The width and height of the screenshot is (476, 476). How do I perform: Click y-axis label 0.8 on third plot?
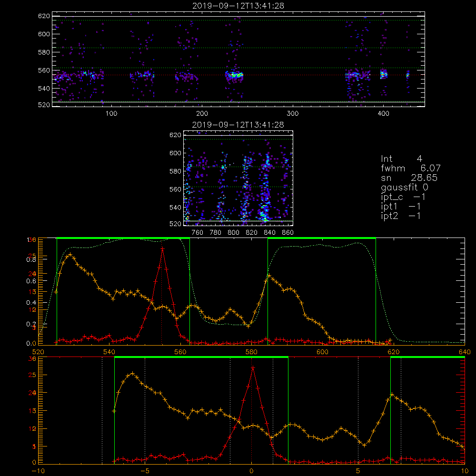coord(31,259)
